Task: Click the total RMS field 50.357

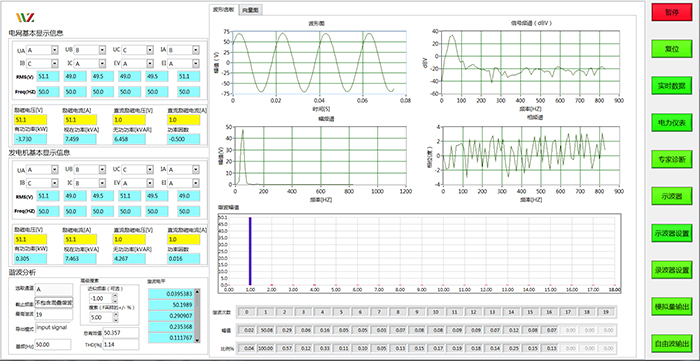Action: (x=121, y=332)
